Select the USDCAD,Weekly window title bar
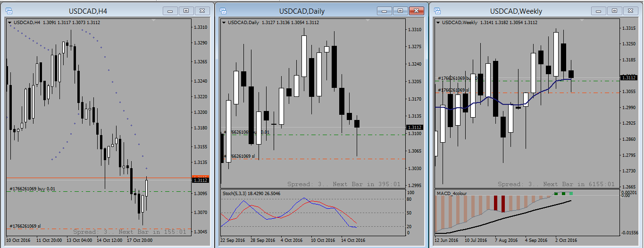Image resolution: width=644 pixels, height=248 pixels. tap(535, 10)
